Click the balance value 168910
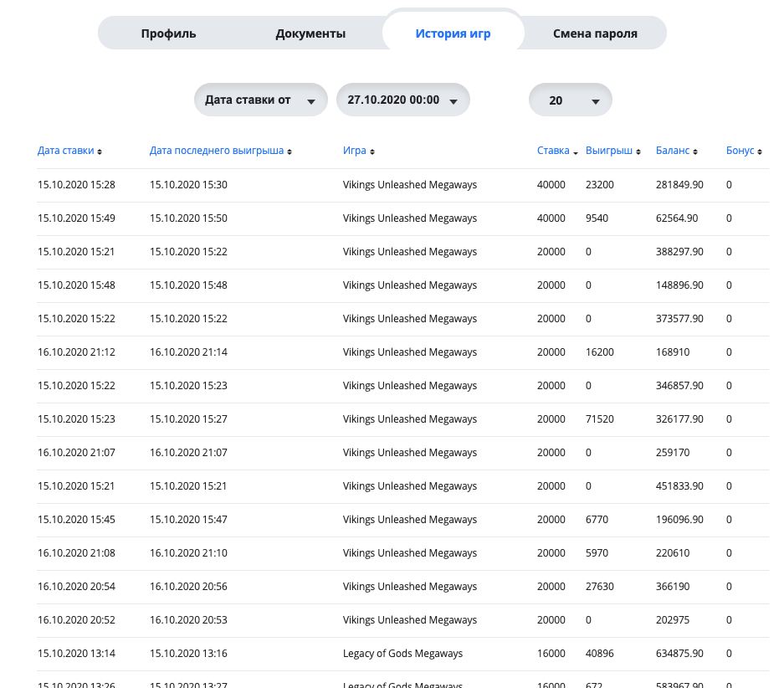 (x=673, y=352)
